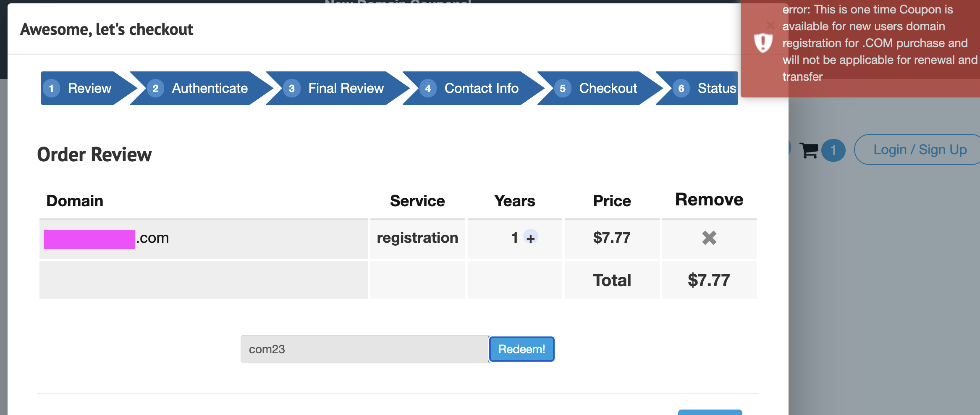Remove the .com domain from order

click(709, 238)
